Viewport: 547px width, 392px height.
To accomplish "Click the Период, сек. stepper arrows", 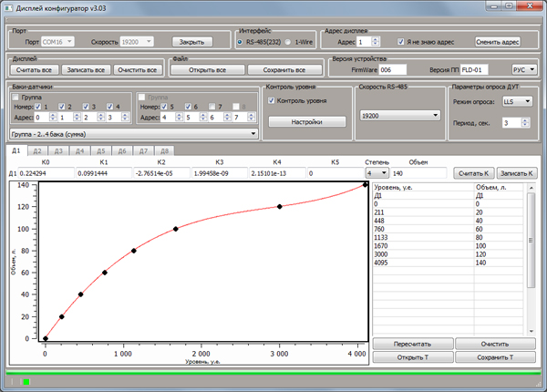I will click(525, 122).
